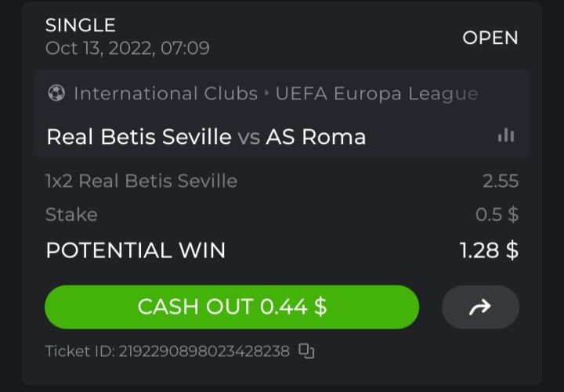Click the breadcrumb arrow between league names
564x392 pixels.
click(x=267, y=94)
